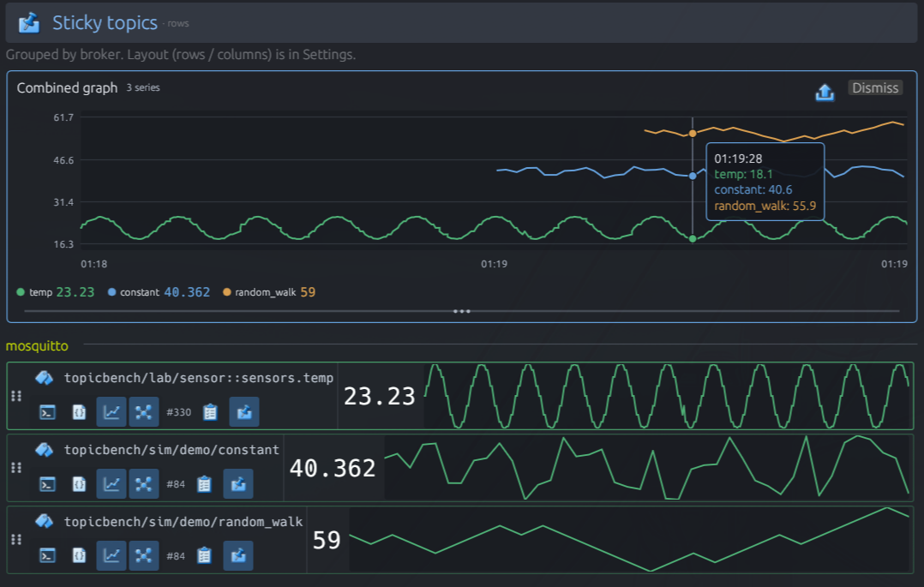Click the export icon beside Dismiss
The height and width of the screenshot is (587, 924).
coord(825,92)
